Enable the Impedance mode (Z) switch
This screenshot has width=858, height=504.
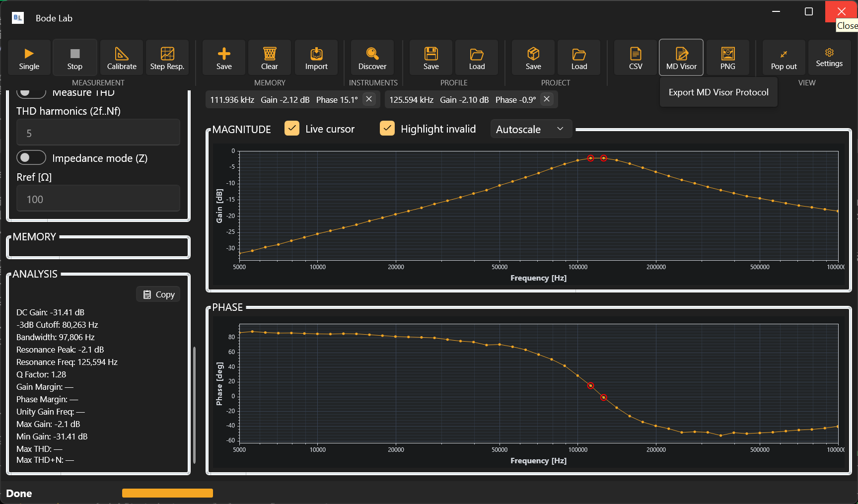click(x=31, y=158)
